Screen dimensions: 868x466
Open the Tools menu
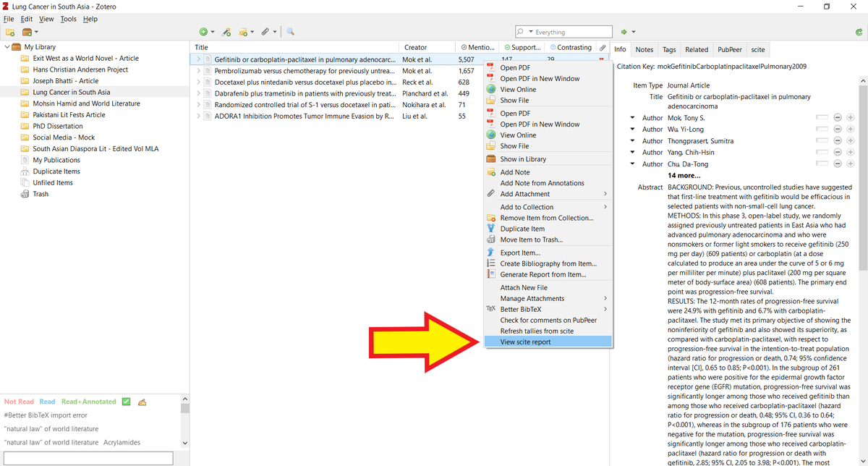[x=68, y=19]
